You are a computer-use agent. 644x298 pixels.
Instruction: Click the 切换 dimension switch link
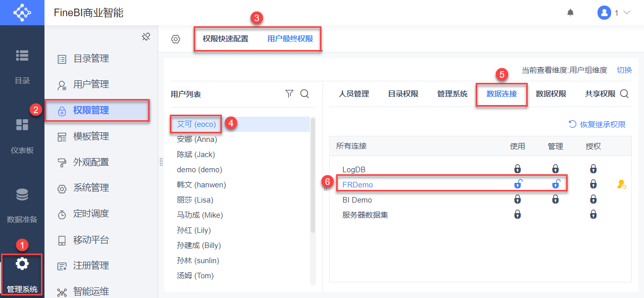click(x=624, y=70)
